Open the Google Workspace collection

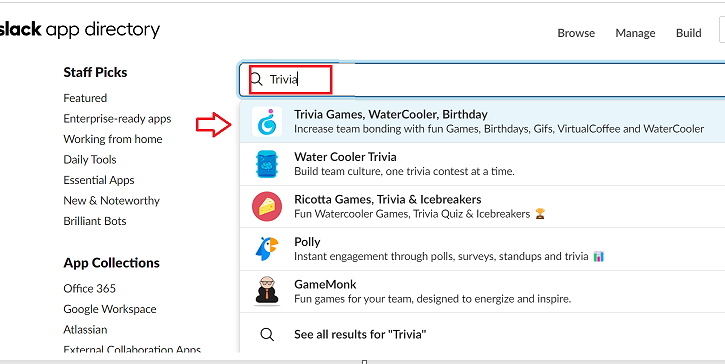coord(110,309)
